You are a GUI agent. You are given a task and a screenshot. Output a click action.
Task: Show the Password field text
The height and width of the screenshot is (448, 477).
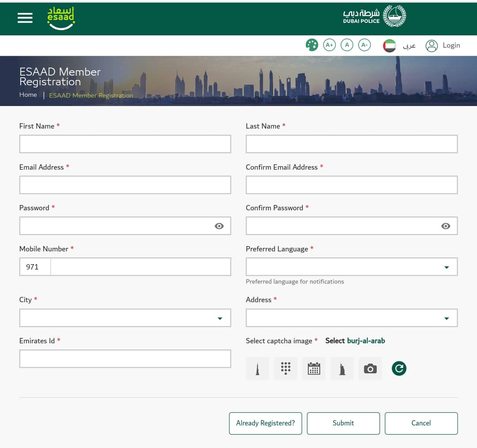pos(219,226)
